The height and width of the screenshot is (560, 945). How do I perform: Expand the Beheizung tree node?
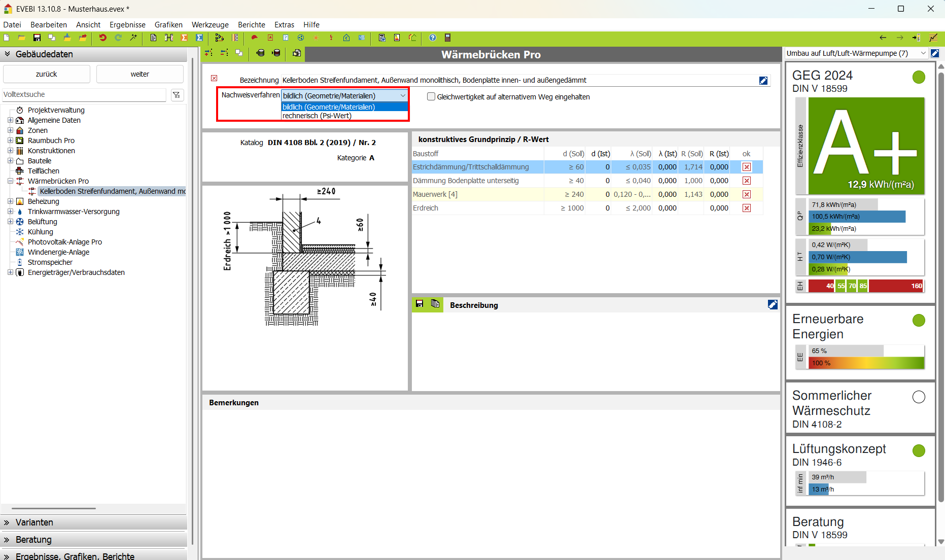(10, 201)
